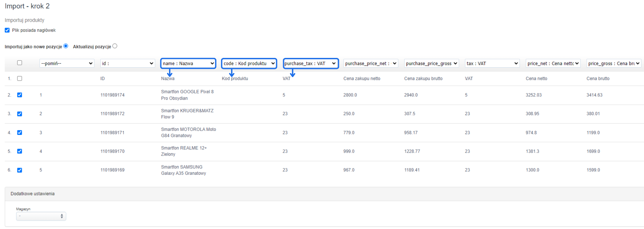Select 'Importuj jako nowe pozycje' radio button
644x229 pixels.
click(x=66, y=46)
